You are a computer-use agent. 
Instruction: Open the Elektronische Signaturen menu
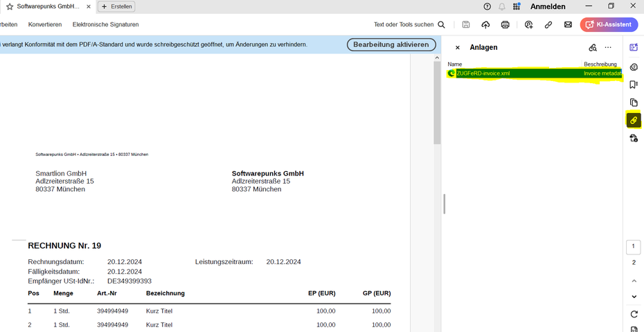[105, 25]
